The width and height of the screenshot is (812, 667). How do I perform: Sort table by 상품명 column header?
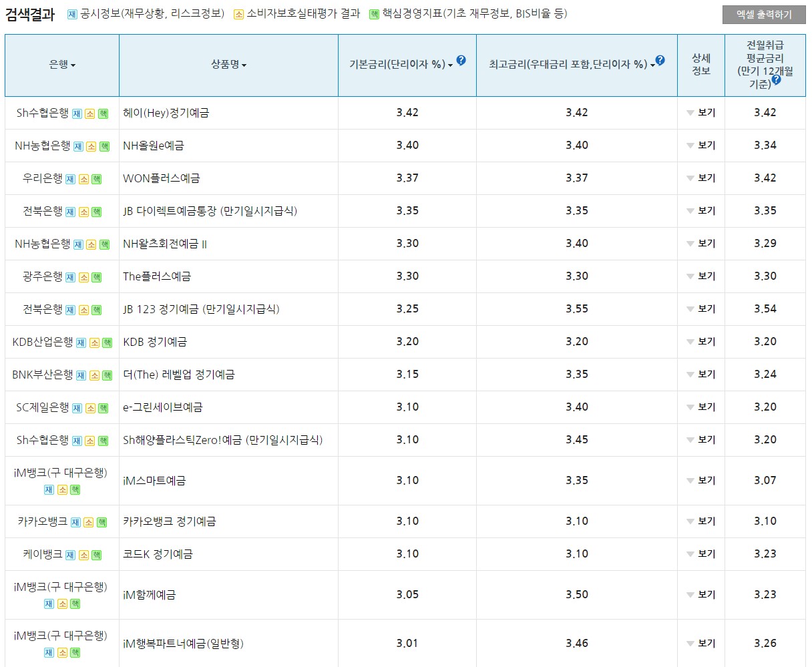229,65
